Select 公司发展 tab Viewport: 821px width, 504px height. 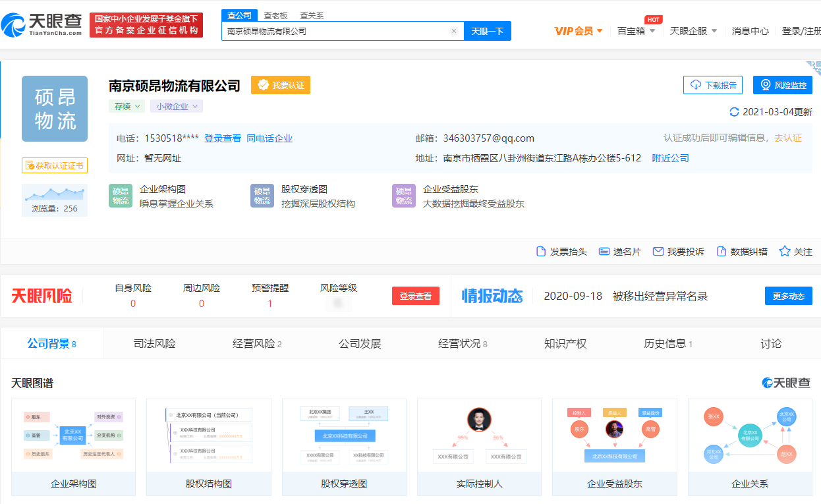pos(360,343)
